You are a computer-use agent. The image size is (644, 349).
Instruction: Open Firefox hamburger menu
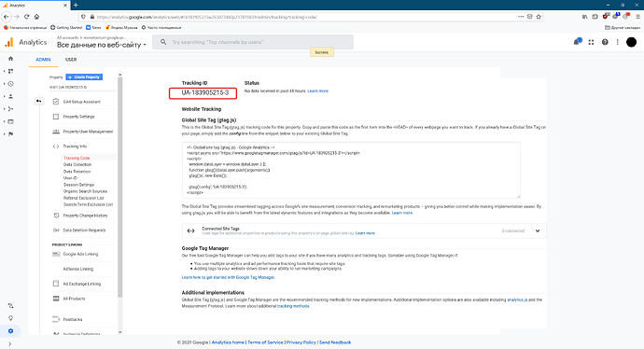pos(637,17)
